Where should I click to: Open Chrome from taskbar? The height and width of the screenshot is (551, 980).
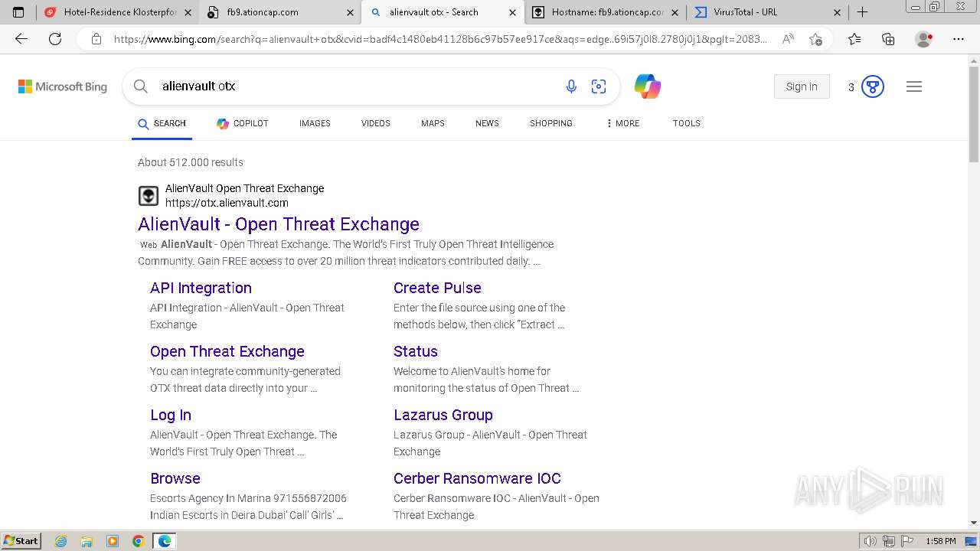pyautogui.click(x=139, y=541)
